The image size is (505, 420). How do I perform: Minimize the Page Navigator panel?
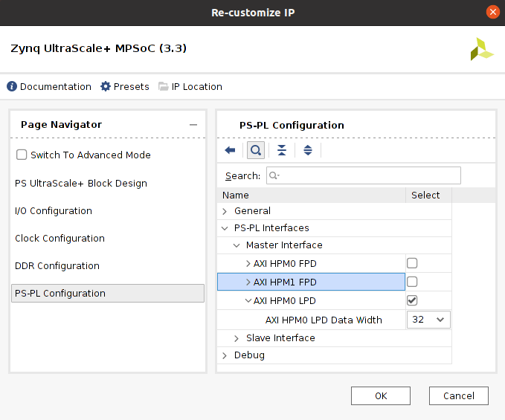[x=193, y=125]
